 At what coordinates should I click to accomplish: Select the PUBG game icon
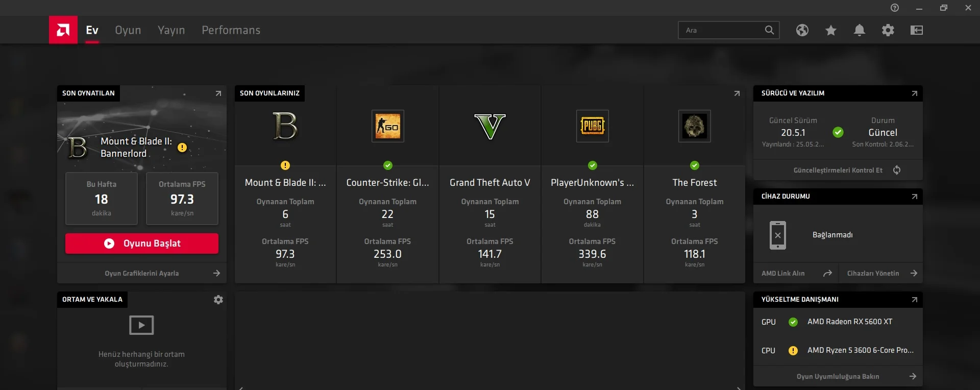[x=593, y=126]
